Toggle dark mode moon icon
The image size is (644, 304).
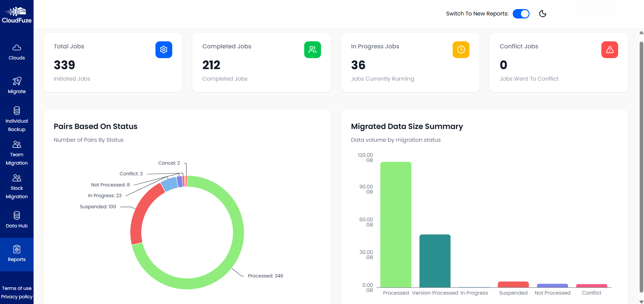(x=543, y=13)
